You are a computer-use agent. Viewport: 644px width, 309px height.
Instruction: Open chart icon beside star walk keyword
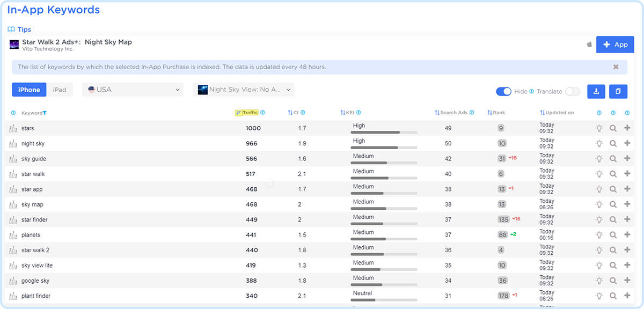13,174
